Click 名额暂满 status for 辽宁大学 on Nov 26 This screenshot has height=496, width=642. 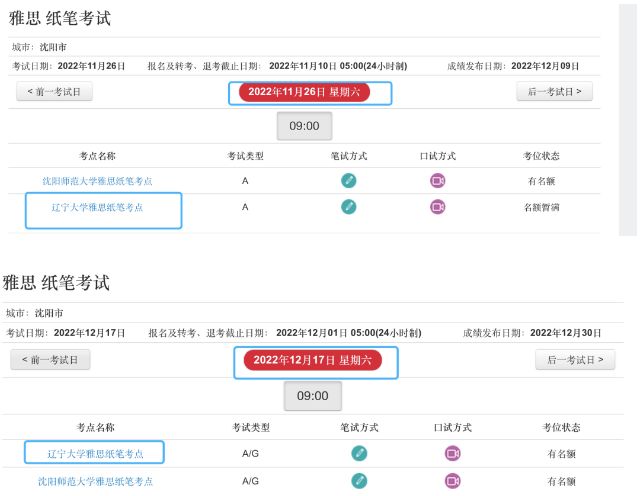coord(541,207)
